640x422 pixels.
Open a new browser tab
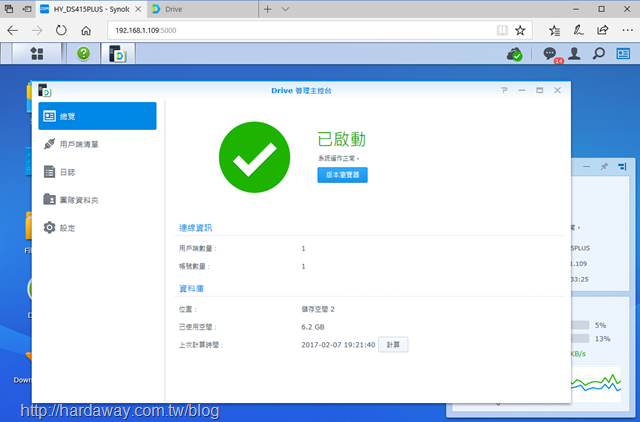tap(268, 9)
